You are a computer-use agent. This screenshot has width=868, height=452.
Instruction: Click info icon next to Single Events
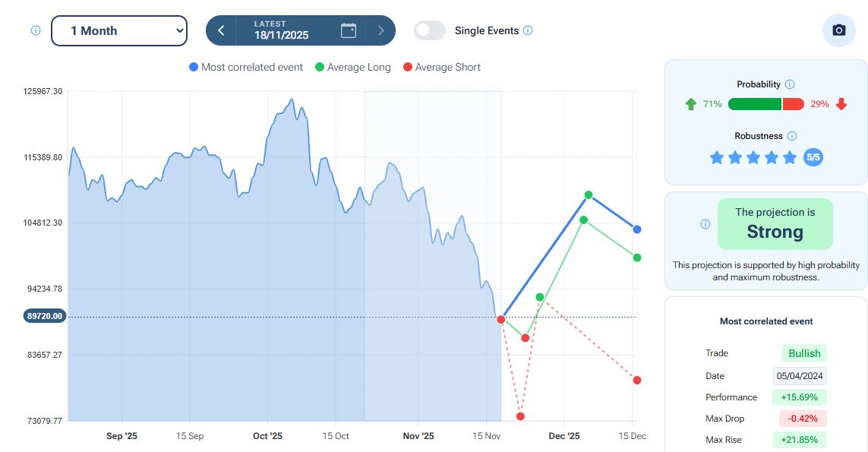[528, 30]
